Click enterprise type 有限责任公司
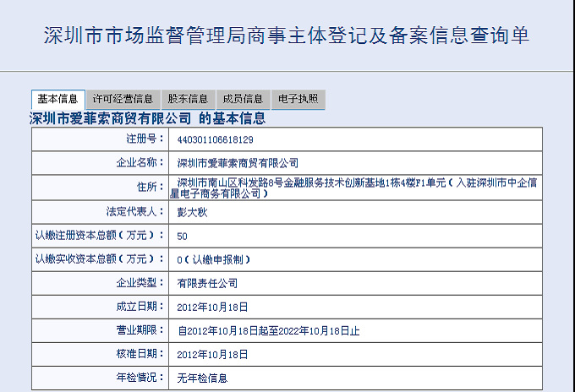 pyautogui.click(x=207, y=283)
